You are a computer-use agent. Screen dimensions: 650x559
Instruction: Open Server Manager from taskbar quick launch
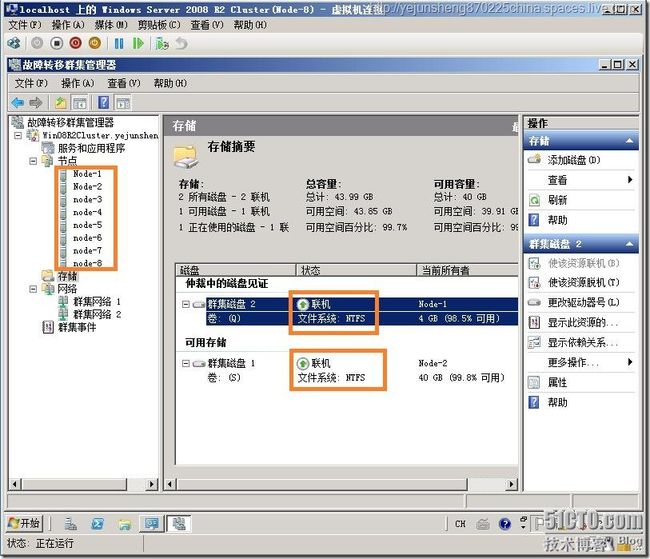click(70, 524)
